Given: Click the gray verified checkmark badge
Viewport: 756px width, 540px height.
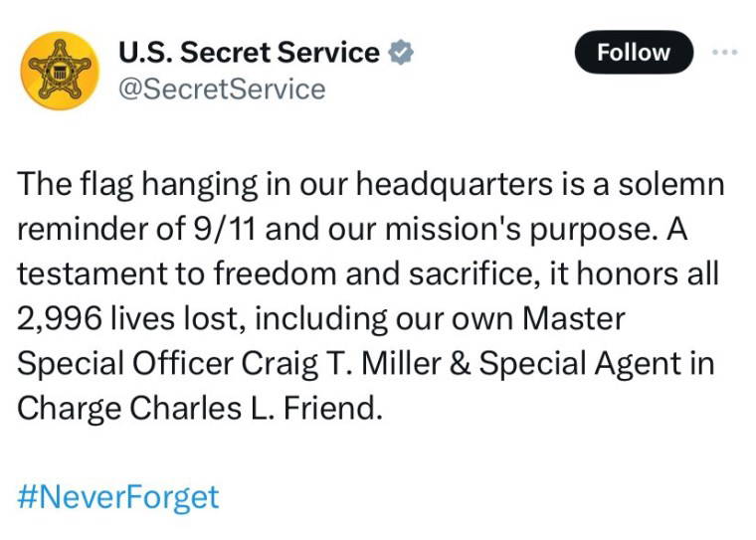Looking at the screenshot, I should click(401, 53).
